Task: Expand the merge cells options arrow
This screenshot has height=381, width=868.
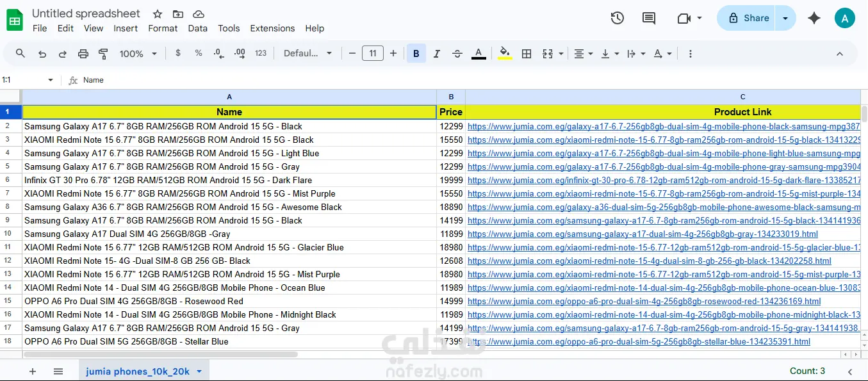Action: click(561, 54)
